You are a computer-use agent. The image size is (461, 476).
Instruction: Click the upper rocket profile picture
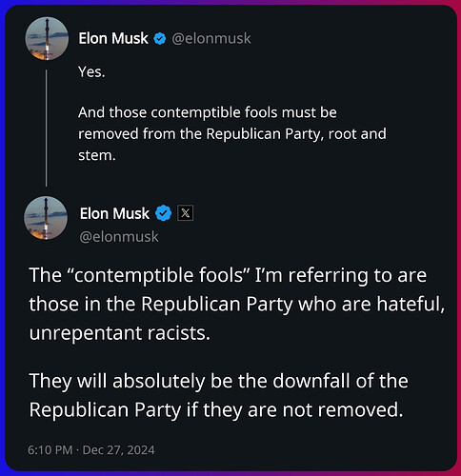47,39
